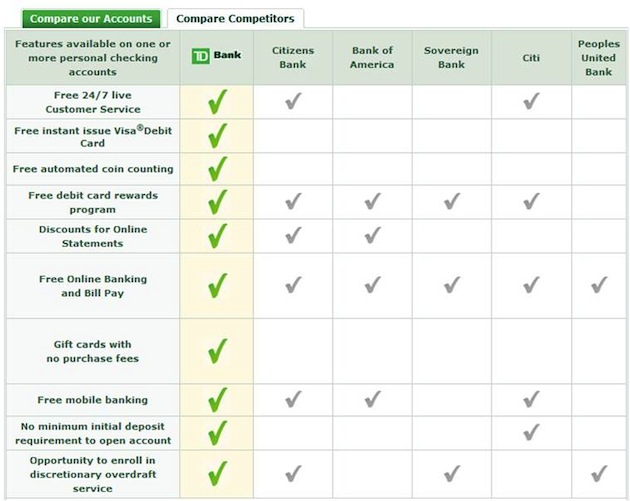Click Sovereign Bank's check for debit card rewards
Viewport: 630px width, 501px height.
tap(451, 202)
